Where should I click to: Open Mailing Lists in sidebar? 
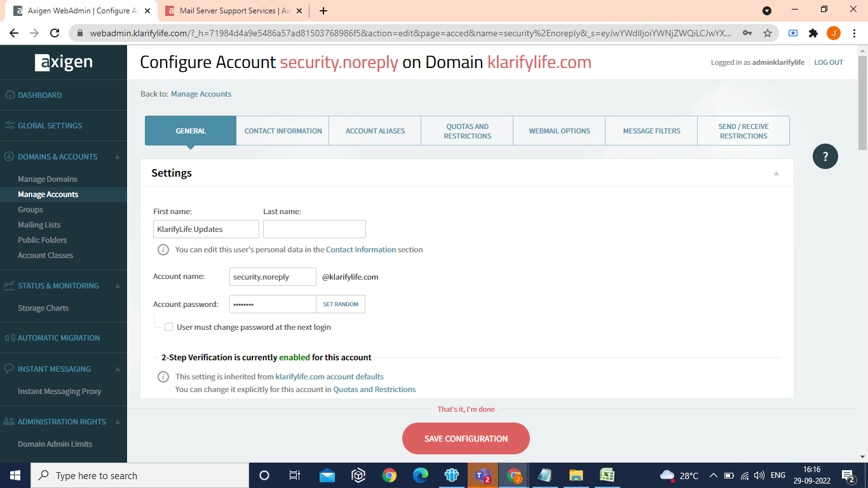[x=39, y=225]
